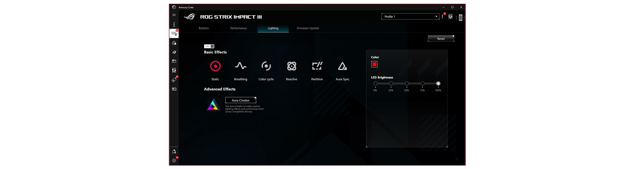Open the three-dot profile options menu

point(442,17)
